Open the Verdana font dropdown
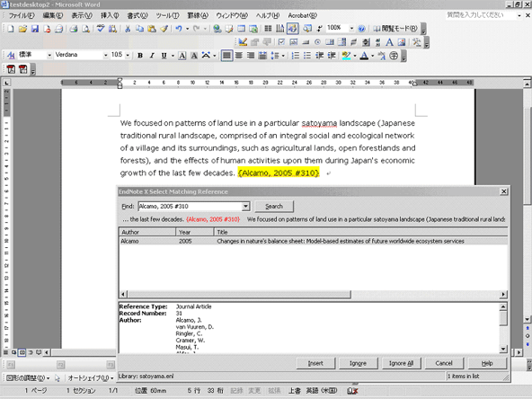The height and width of the screenshot is (399, 532). pos(105,55)
